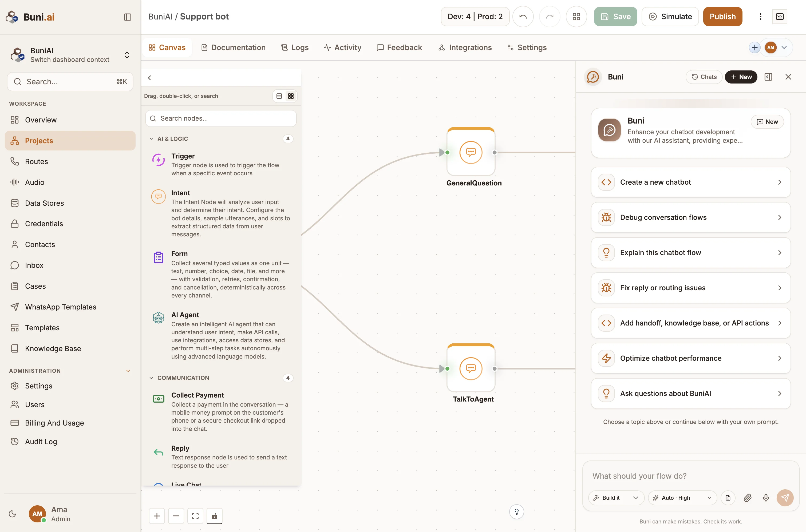Open the Build it mode dropdown
This screenshot has height=532, width=806.
pos(616,498)
